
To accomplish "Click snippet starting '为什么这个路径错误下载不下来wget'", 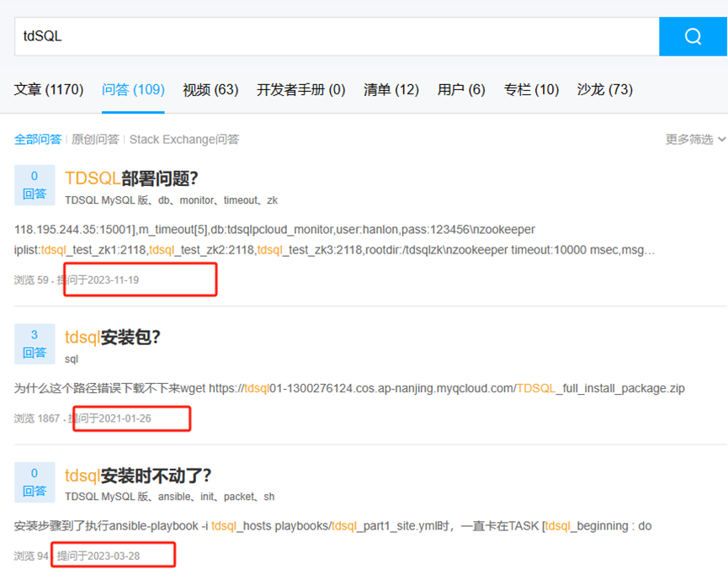I will tap(349, 388).
